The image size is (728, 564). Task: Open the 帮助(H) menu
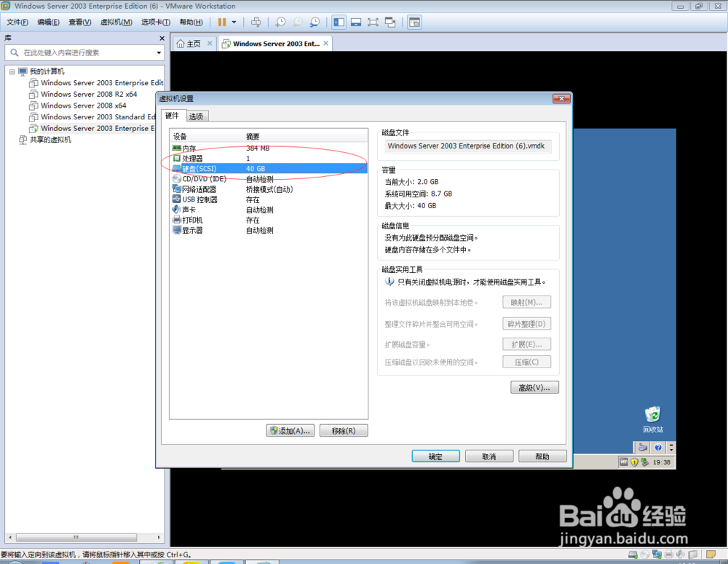191,23
